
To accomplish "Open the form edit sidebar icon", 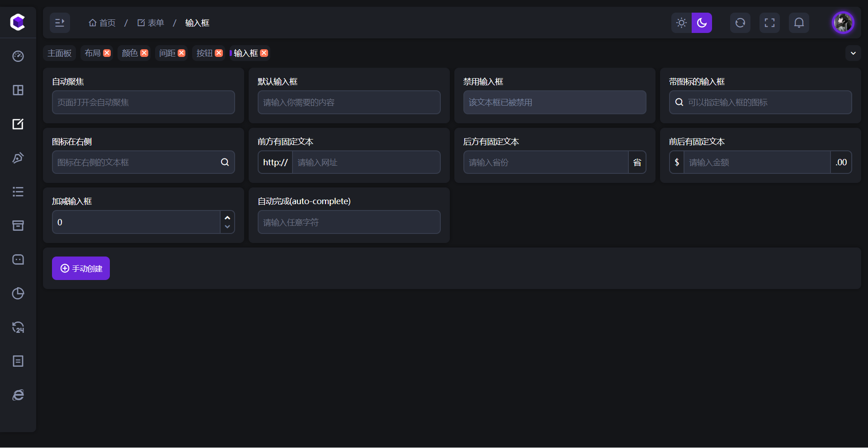I will 18,124.
